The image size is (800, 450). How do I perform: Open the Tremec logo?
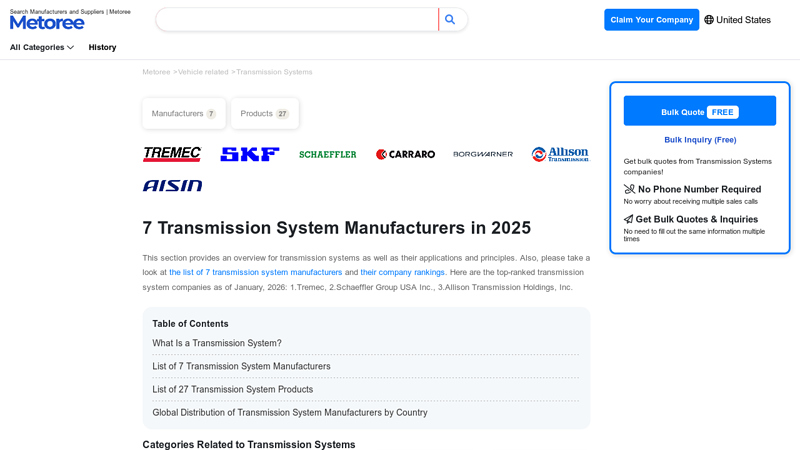(x=172, y=154)
